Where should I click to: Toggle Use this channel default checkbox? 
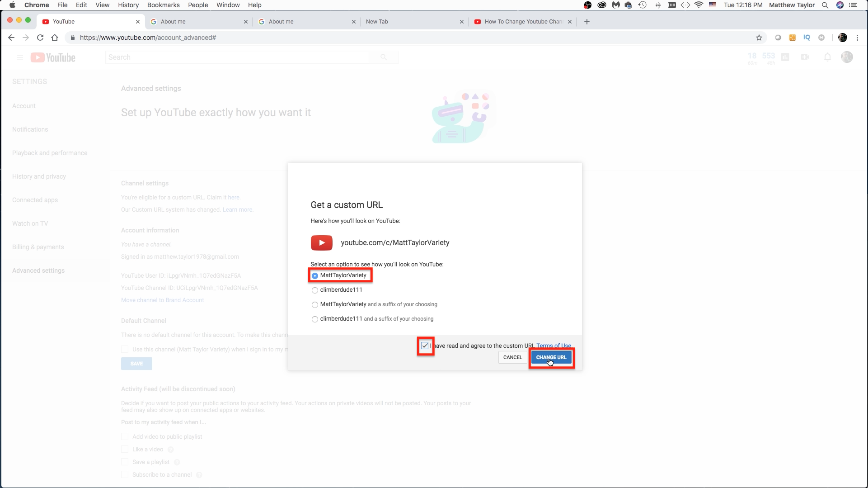point(125,349)
